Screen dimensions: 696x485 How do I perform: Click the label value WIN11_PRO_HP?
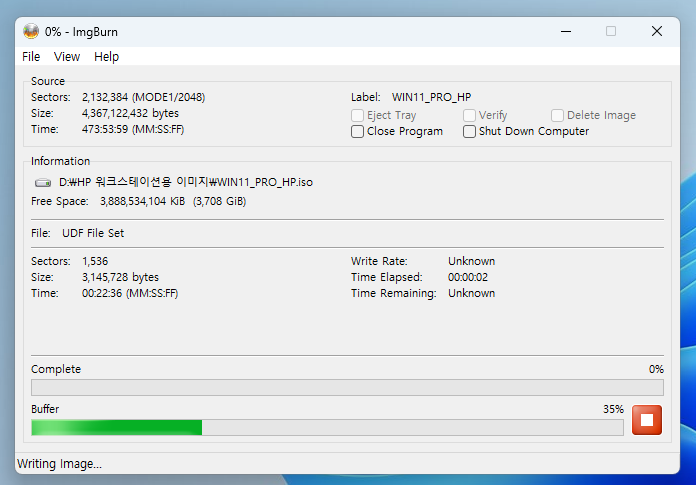click(x=431, y=97)
